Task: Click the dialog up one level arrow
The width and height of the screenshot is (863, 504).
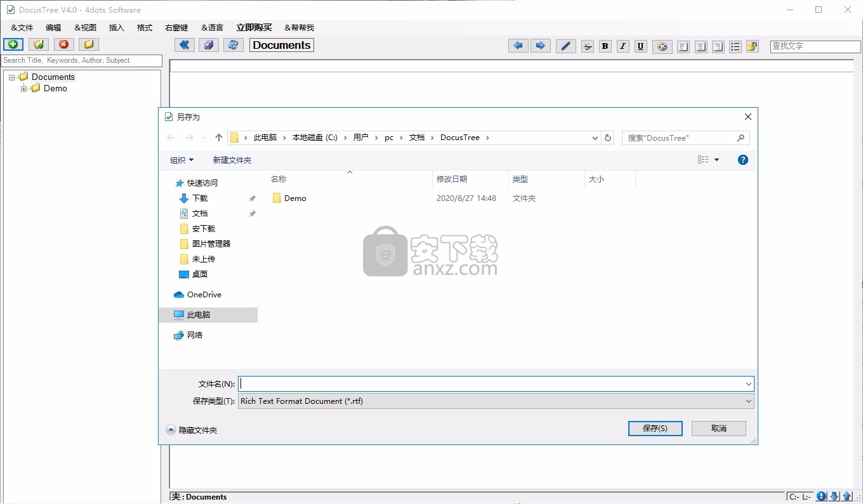Action: (219, 138)
